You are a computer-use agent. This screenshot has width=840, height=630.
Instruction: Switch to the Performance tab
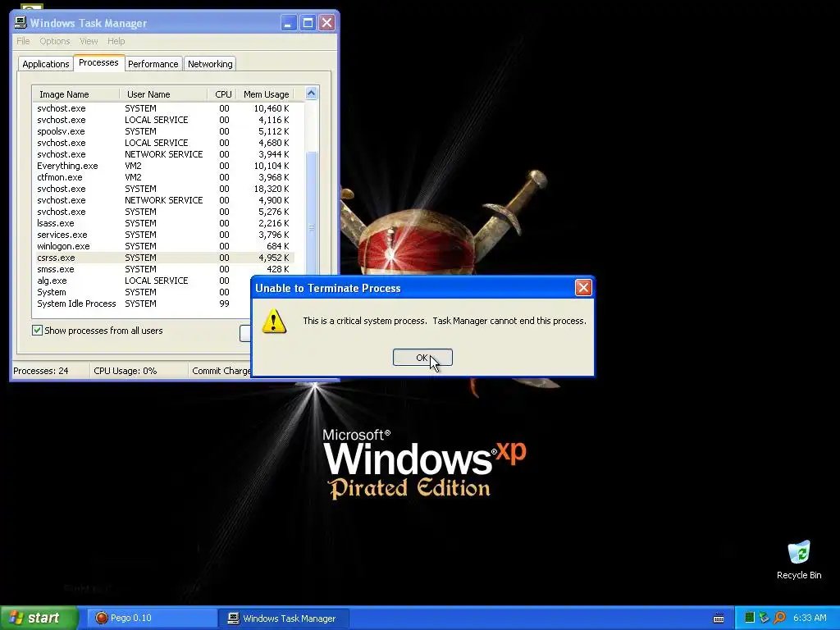pos(153,64)
